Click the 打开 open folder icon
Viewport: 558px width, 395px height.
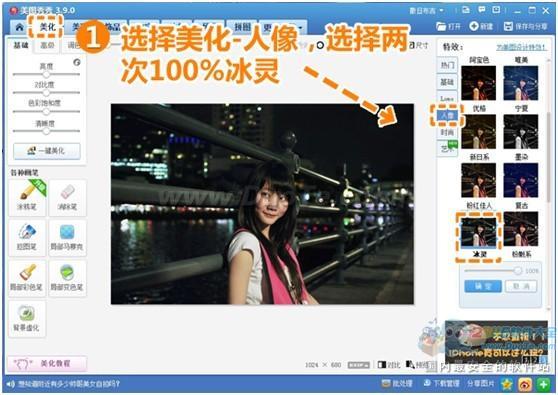[x=441, y=26]
